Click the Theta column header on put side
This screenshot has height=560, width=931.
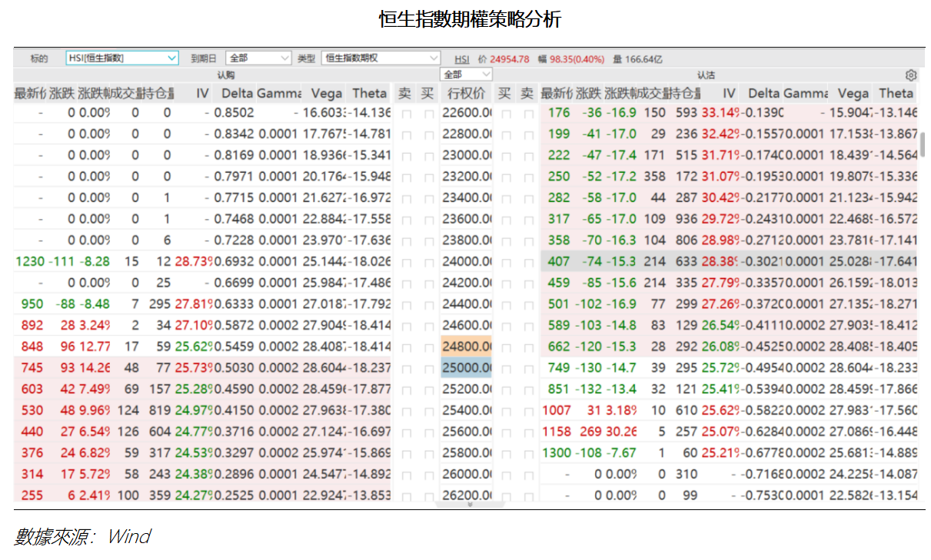click(x=895, y=93)
